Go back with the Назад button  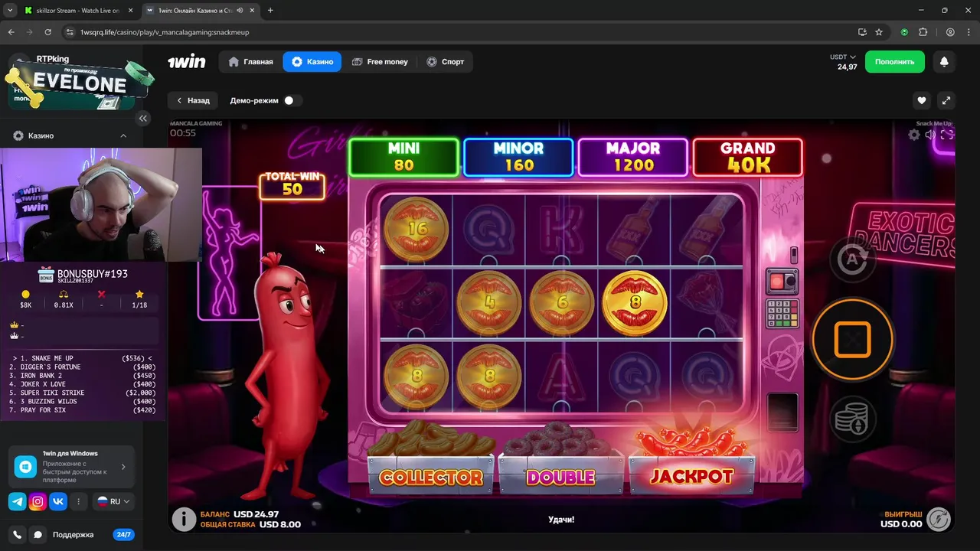(193, 100)
